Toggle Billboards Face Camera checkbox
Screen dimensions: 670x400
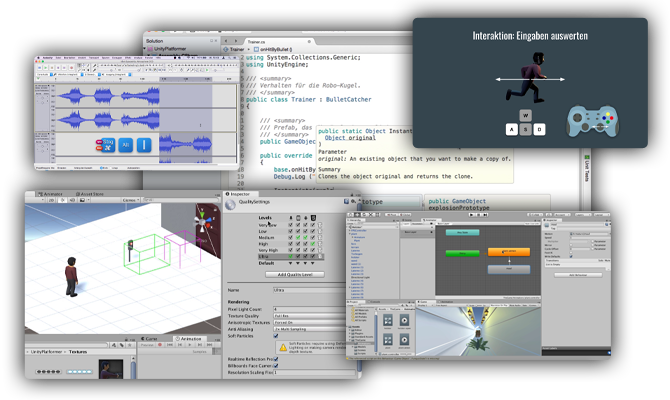276,366
